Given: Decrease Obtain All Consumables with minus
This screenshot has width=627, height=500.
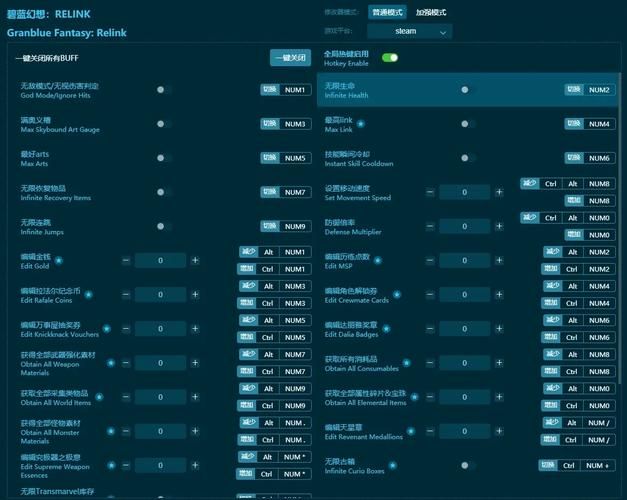Looking at the screenshot, I should (x=430, y=363).
